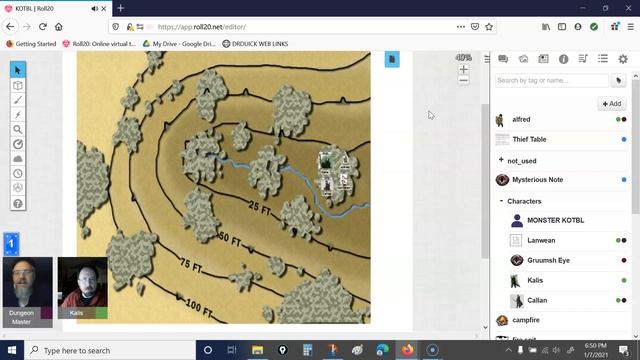Switch to the Compendium info tab

(x=563, y=59)
